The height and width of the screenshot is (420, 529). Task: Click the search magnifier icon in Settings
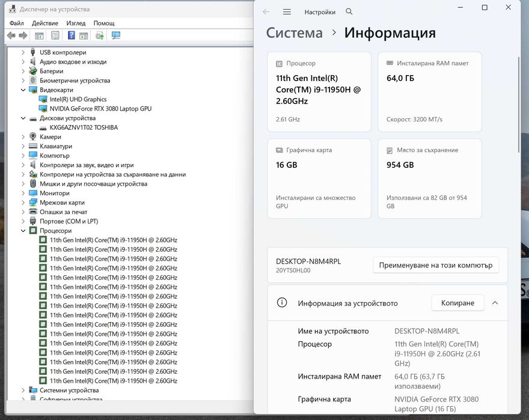(x=349, y=12)
